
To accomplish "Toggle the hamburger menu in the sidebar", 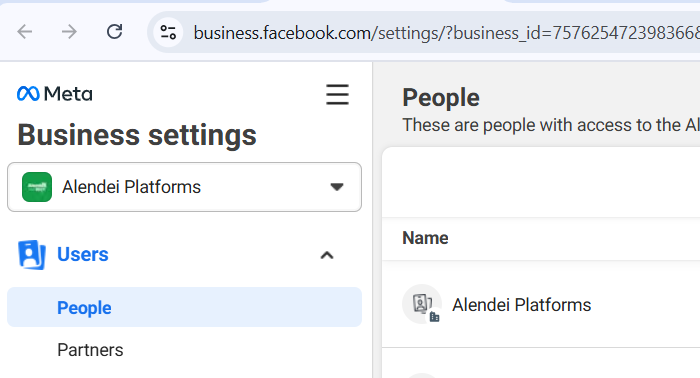I will point(337,95).
